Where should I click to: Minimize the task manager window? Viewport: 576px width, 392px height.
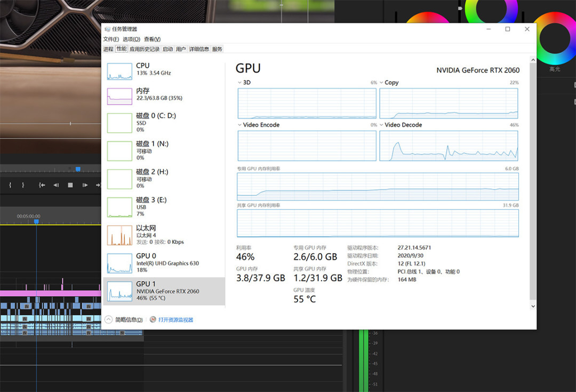click(x=489, y=29)
